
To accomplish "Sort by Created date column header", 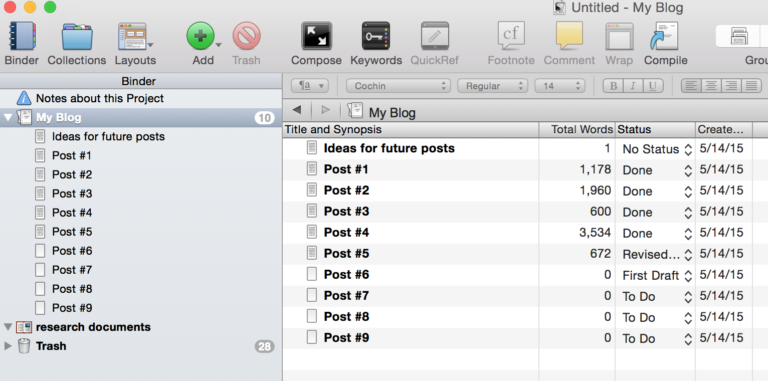I will point(724,130).
